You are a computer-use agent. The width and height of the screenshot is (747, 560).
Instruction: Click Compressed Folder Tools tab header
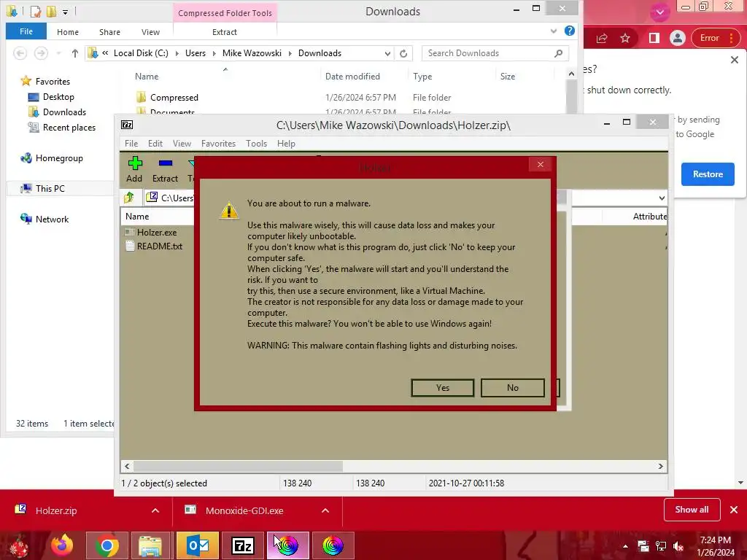pos(225,13)
